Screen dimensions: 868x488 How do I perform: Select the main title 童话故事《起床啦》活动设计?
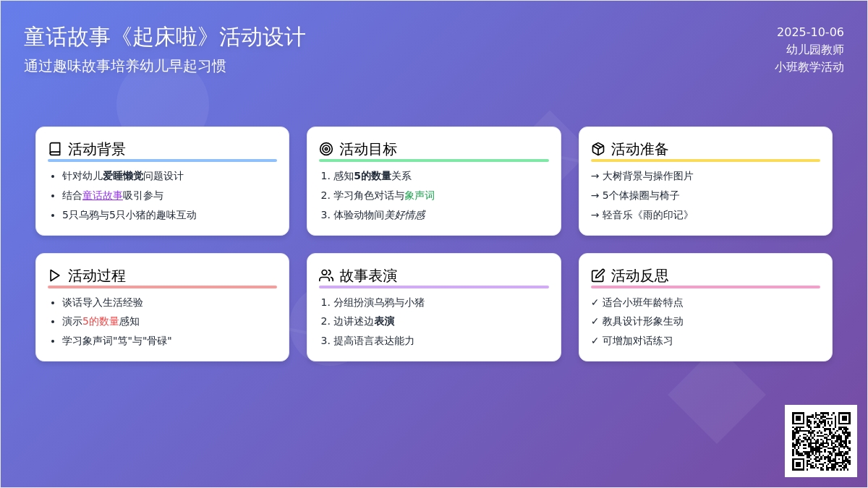(x=165, y=37)
